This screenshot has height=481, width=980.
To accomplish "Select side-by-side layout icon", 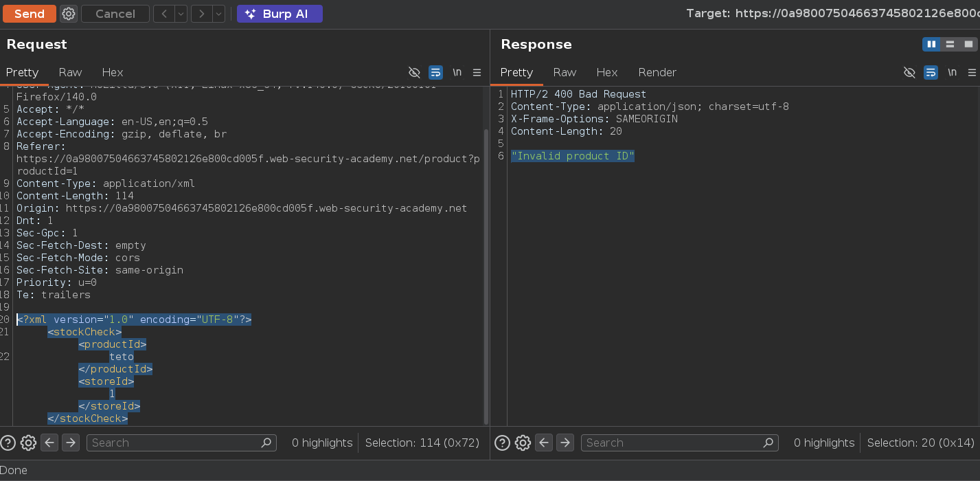I will [x=931, y=44].
